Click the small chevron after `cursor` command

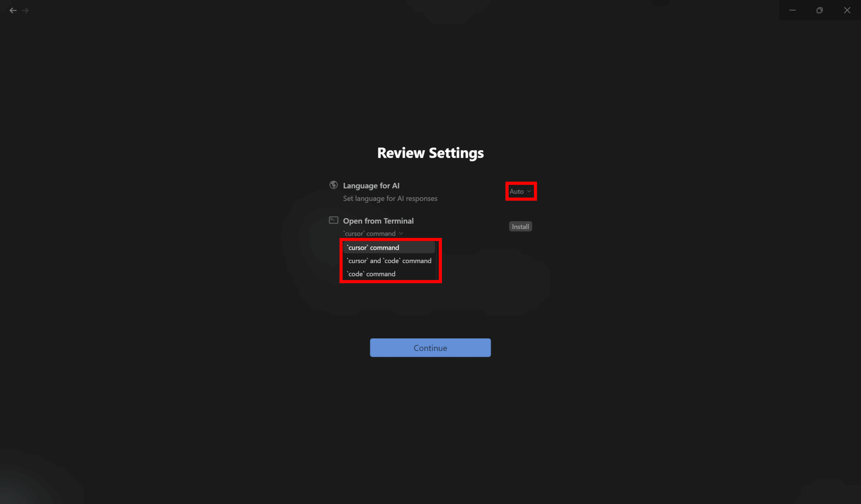[401, 234]
